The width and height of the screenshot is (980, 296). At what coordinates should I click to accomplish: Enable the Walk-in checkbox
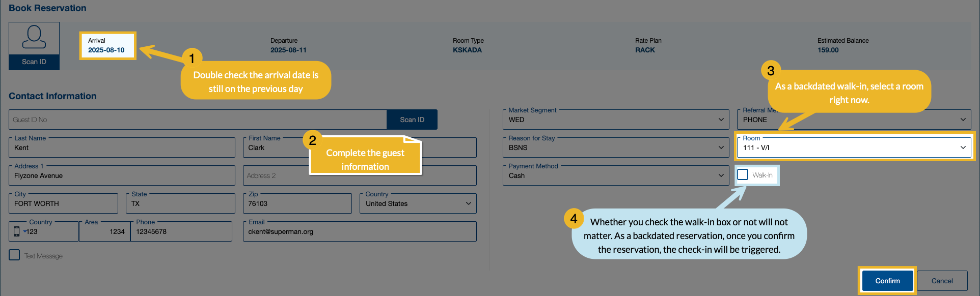[x=743, y=175]
